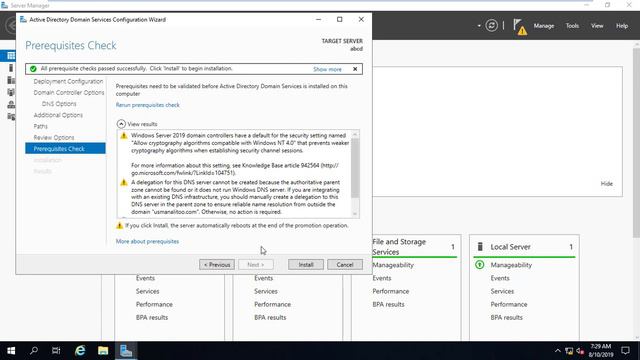Click volume icon in system tray
Screen dimensions: 640x360
pyautogui.click(x=580, y=351)
